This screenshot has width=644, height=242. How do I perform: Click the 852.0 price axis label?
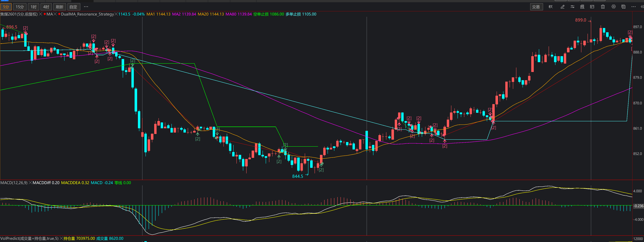coord(638,154)
